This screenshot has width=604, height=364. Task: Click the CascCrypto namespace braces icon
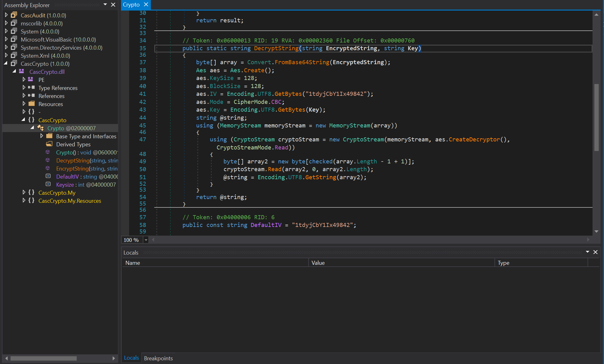tap(31, 120)
